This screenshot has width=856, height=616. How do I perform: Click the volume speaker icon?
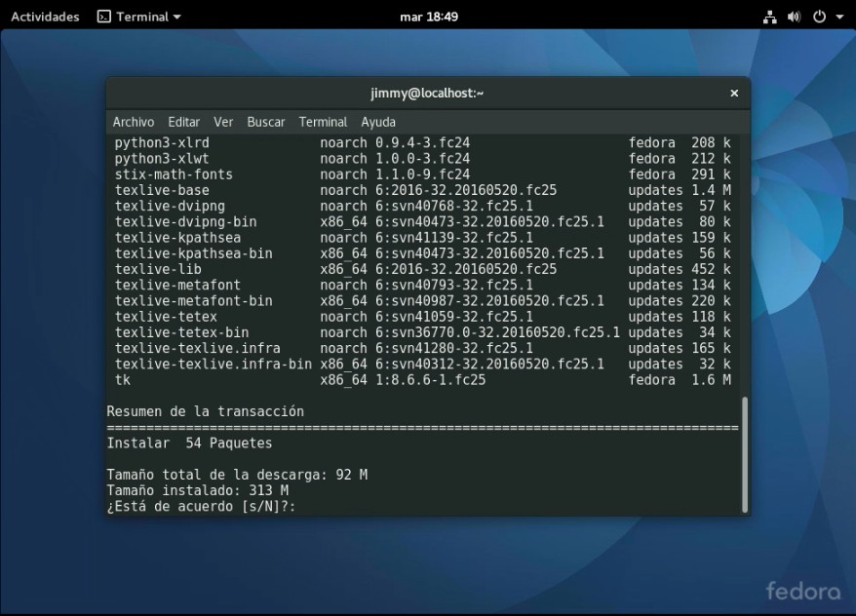click(x=794, y=17)
